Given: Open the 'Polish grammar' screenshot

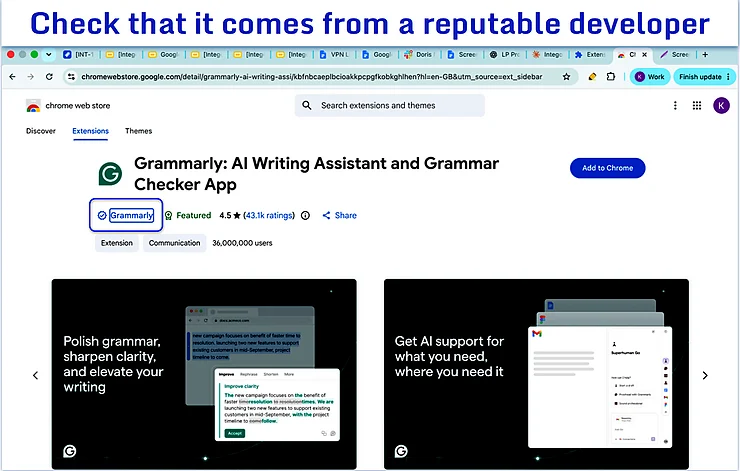Looking at the screenshot, I should pos(204,374).
